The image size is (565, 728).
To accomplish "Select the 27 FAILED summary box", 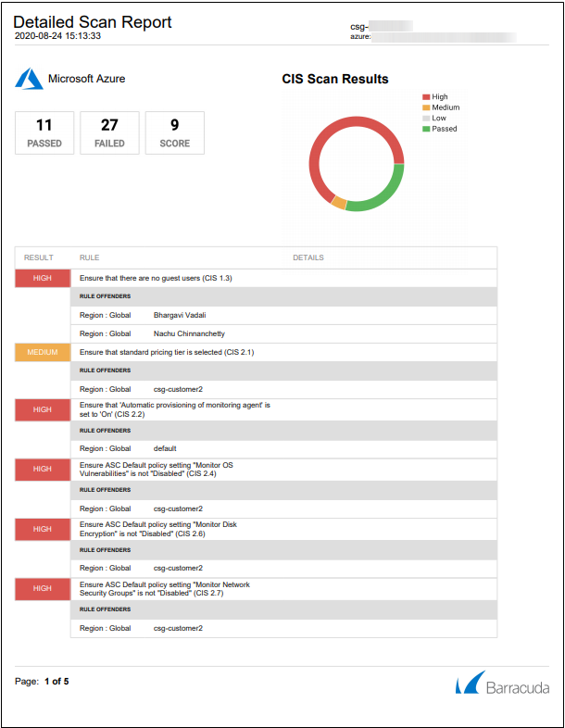I will [x=109, y=132].
